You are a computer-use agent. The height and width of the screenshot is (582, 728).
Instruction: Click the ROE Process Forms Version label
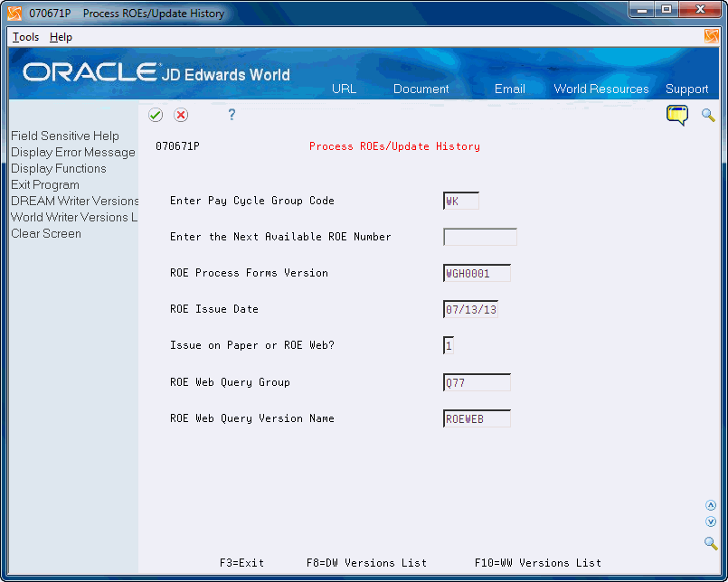tap(249, 273)
